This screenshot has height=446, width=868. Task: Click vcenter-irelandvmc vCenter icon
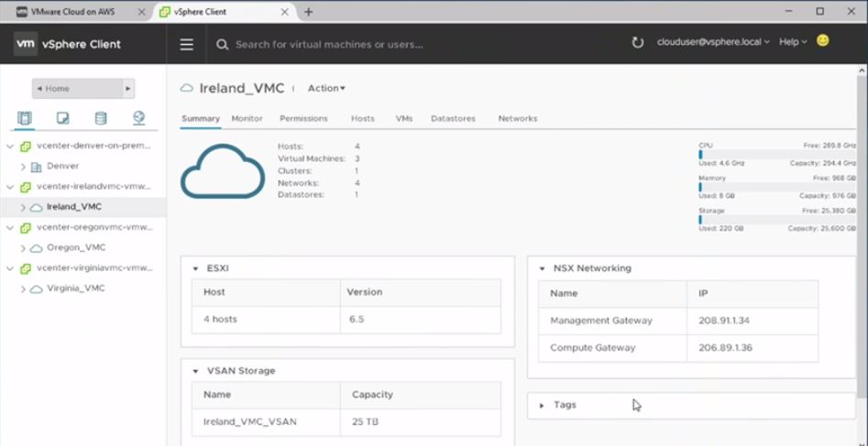25,187
